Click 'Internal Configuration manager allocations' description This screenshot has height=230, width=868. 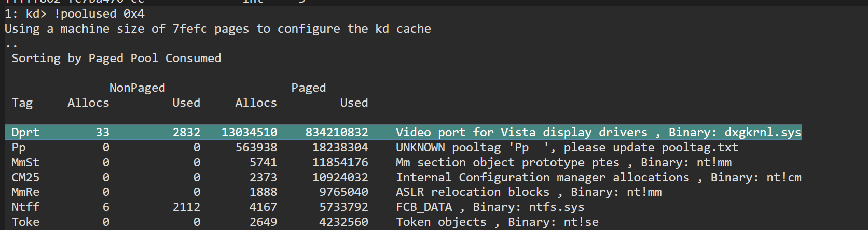[543, 177]
